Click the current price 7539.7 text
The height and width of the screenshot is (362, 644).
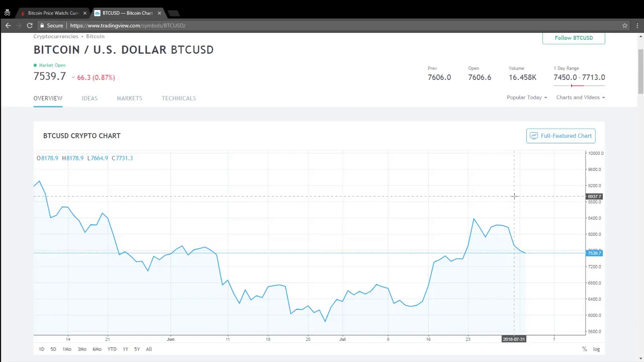[x=50, y=76]
